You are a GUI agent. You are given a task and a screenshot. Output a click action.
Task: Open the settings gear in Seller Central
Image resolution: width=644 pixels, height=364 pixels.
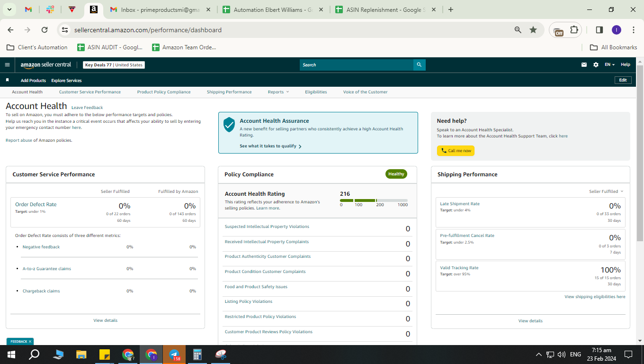coord(596,65)
